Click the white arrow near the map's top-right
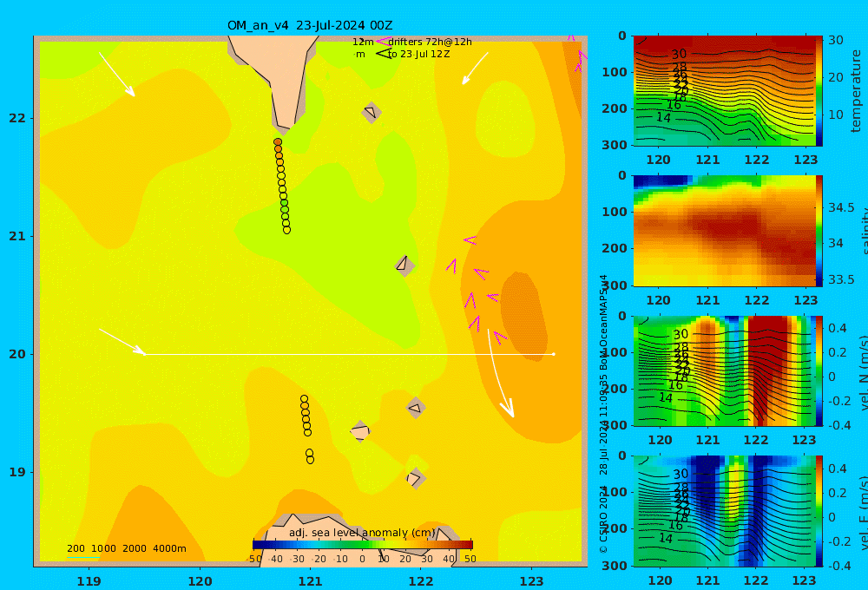This screenshot has height=590, width=868. [x=475, y=69]
